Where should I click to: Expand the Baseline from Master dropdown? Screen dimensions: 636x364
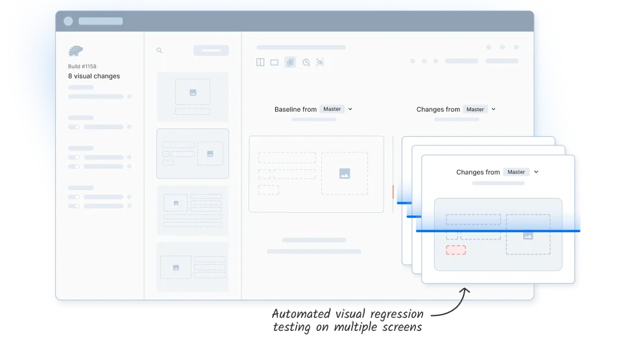click(x=350, y=109)
